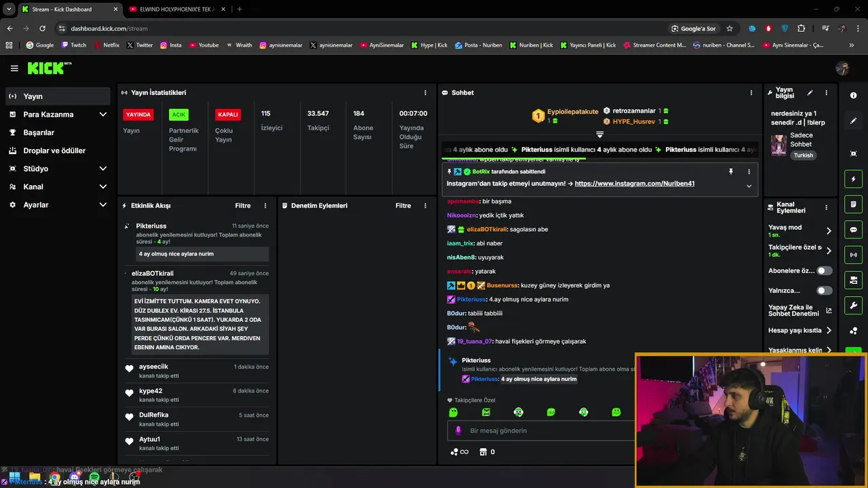This screenshot has width=868, height=488.
Task: Open the Instagram Nuriben41 link
Action: pos(634,184)
